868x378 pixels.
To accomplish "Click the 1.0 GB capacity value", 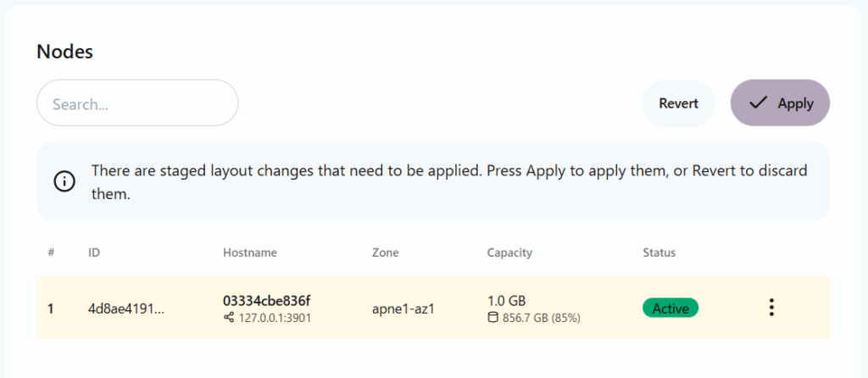I will point(506,300).
